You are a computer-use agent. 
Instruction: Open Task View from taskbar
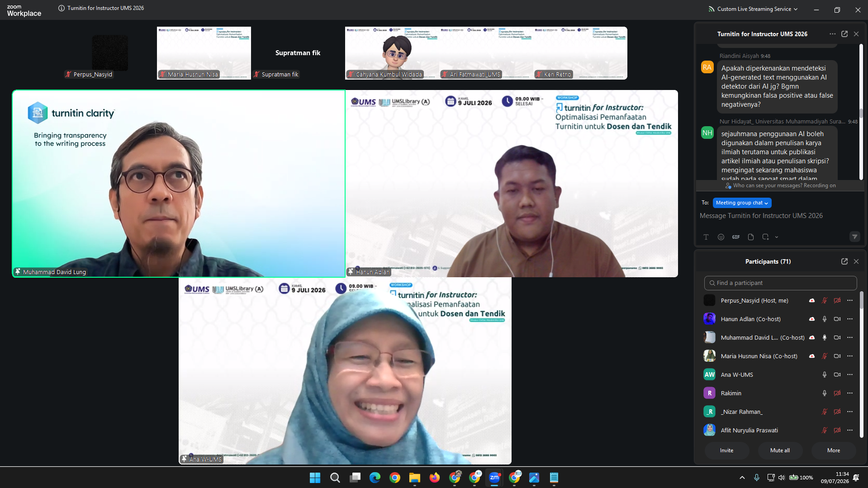[x=355, y=478]
